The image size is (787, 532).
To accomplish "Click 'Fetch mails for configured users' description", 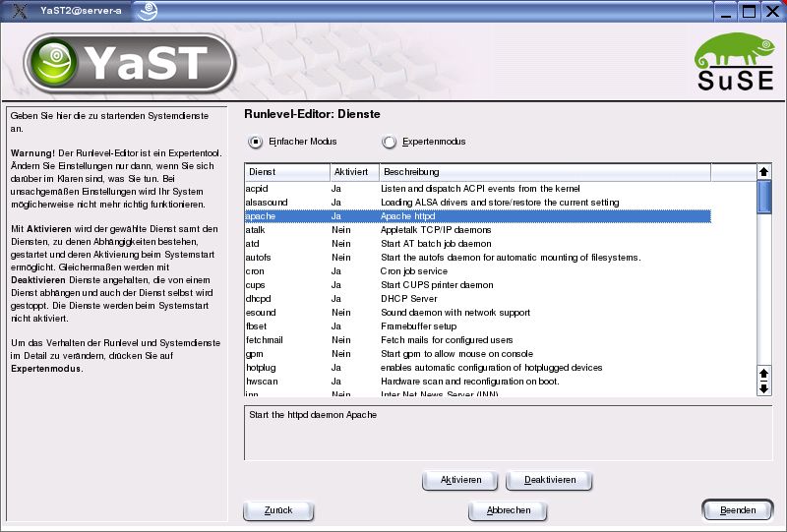I will 447,340.
